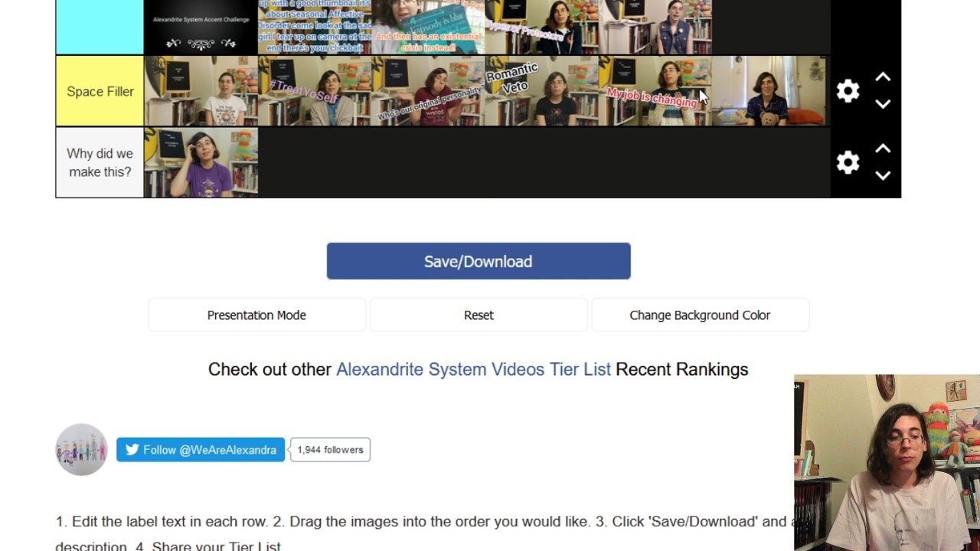Edit the Why did we make this label

pos(100,162)
